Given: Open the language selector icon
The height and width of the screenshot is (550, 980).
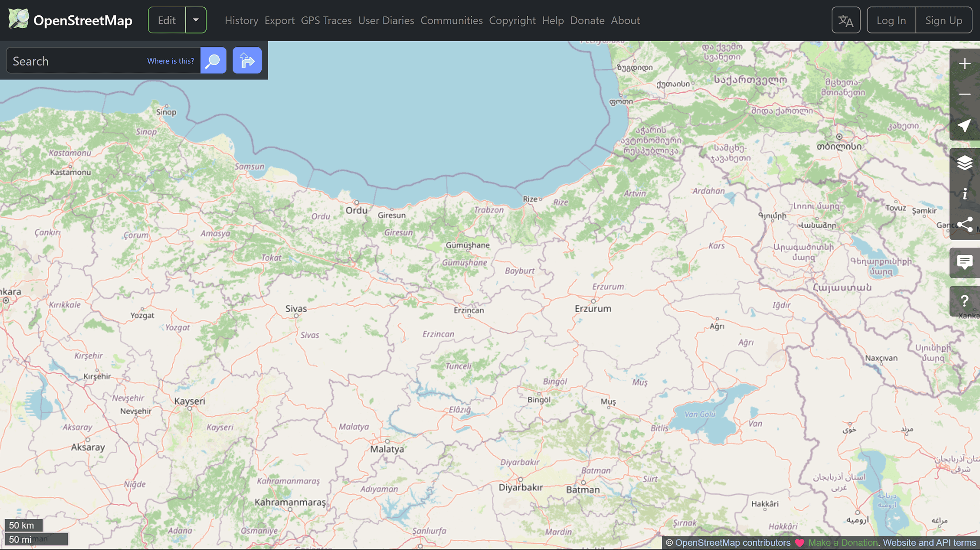Looking at the screenshot, I should pos(846,21).
